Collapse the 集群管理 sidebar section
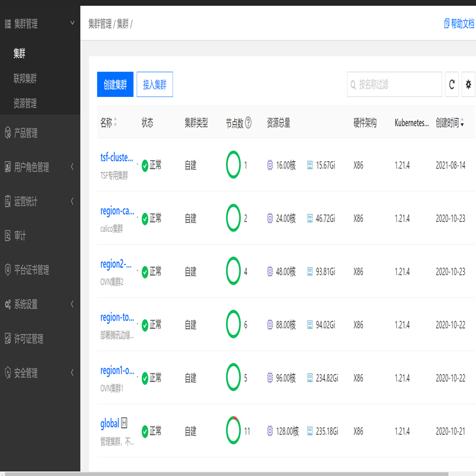 tap(72, 24)
